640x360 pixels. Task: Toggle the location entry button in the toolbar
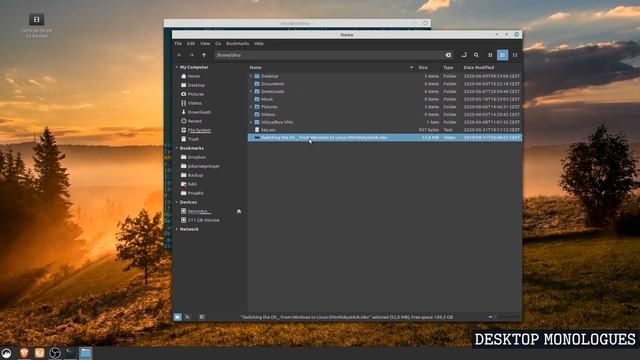click(x=464, y=55)
